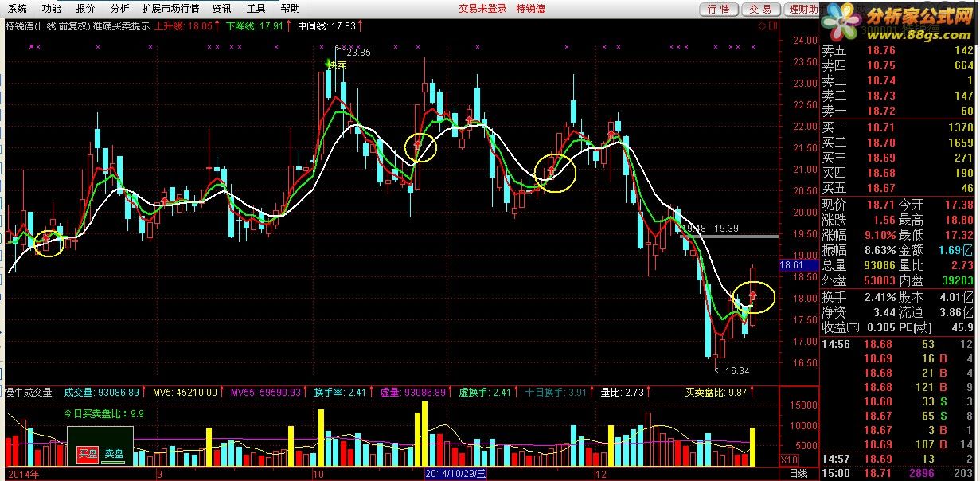The image size is (980, 481).
Task: Open the 系统 menu
Action: pos(17,9)
